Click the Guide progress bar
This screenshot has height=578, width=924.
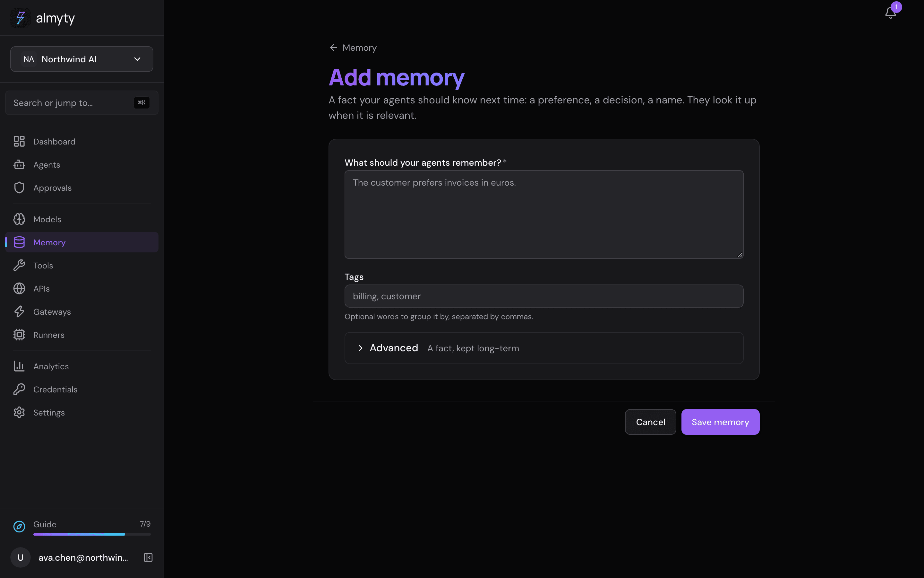[92, 534]
